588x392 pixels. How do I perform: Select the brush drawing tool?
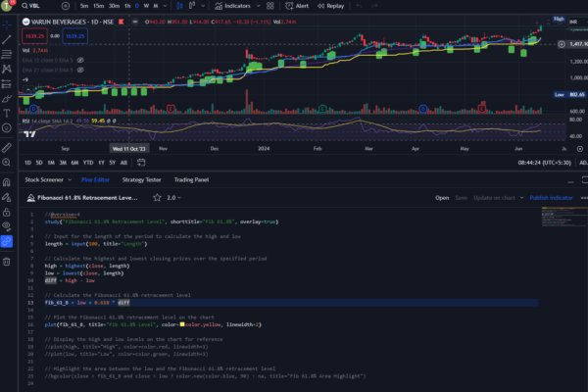click(7, 99)
